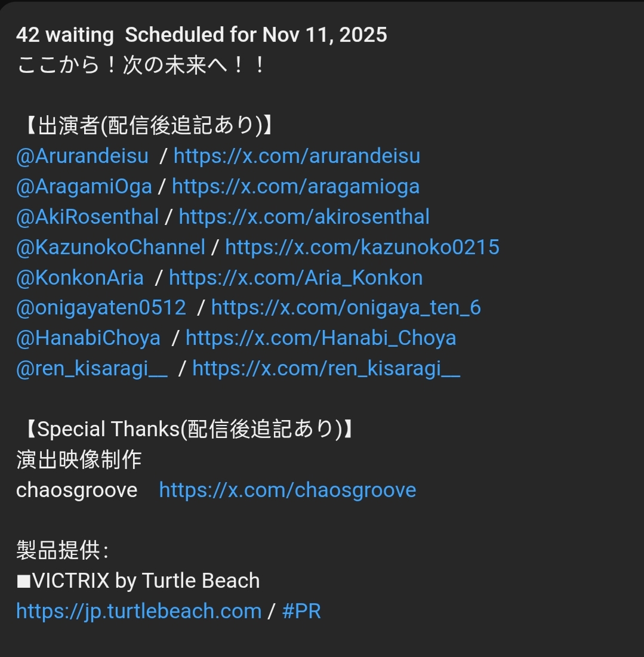Viewport: 644px width, 657px height.
Task: Open the x.com/chaosgroove link
Action: click(x=287, y=491)
